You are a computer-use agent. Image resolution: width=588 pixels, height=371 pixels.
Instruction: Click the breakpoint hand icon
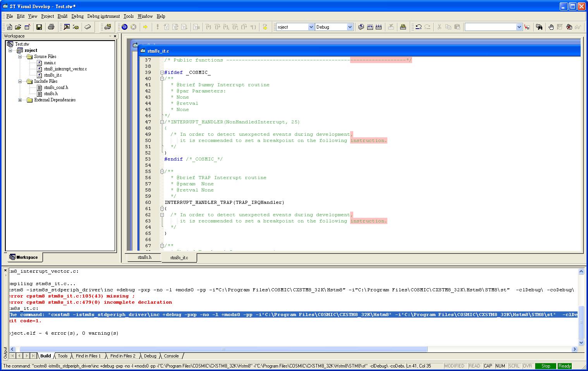(x=551, y=27)
